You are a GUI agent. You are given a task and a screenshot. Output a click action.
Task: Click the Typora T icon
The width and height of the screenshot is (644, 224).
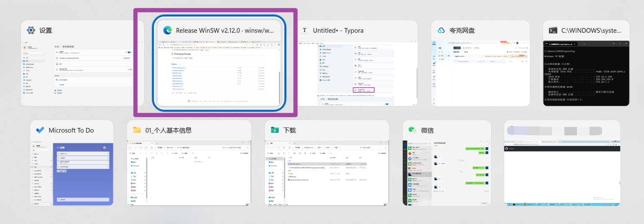coord(305,30)
